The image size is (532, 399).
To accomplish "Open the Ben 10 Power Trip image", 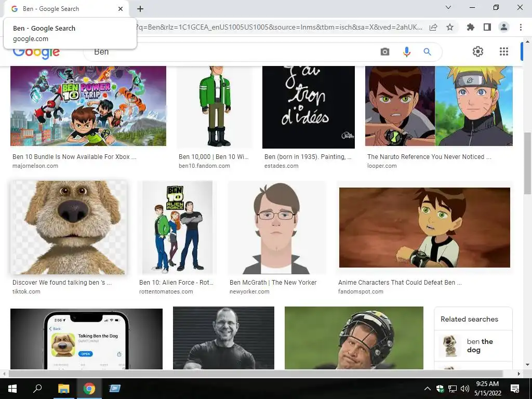I will [88, 106].
